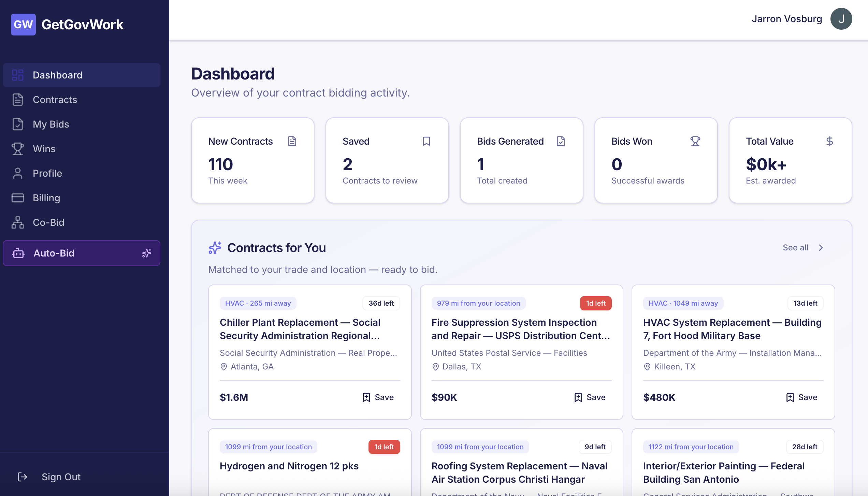Click the Profile person icon
Image resolution: width=868 pixels, height=496 pixels.
(18, 173)
